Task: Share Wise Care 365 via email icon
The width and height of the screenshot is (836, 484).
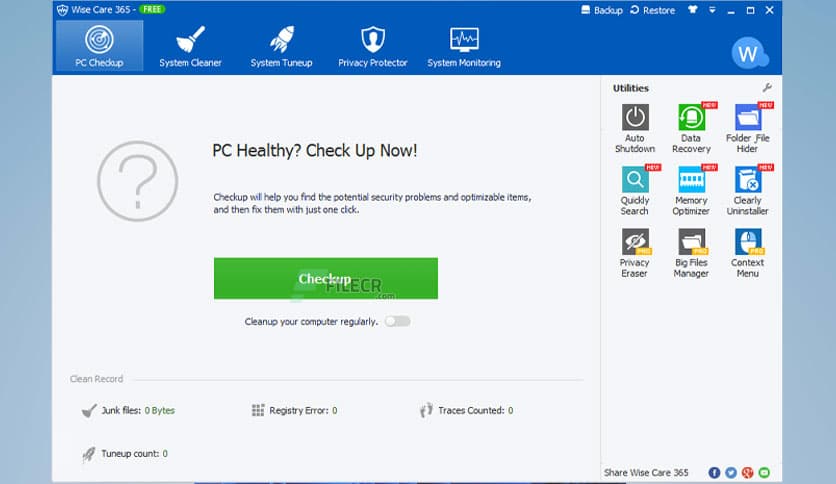Action: coord(764,473)
